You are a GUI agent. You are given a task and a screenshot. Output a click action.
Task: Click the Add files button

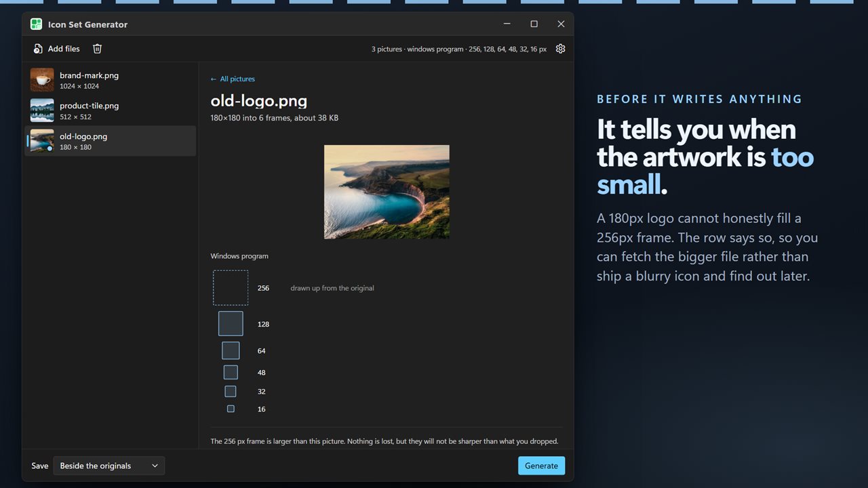(56, 49)
